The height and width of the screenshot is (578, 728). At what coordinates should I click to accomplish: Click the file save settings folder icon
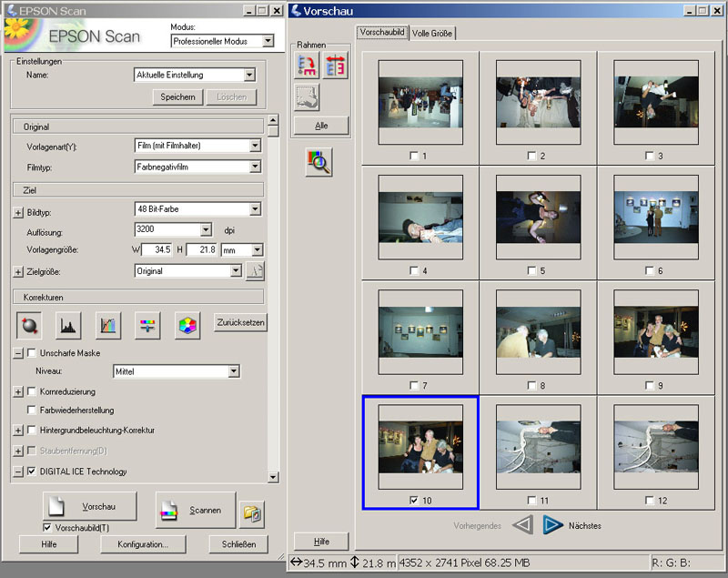[x=251, y=513]
